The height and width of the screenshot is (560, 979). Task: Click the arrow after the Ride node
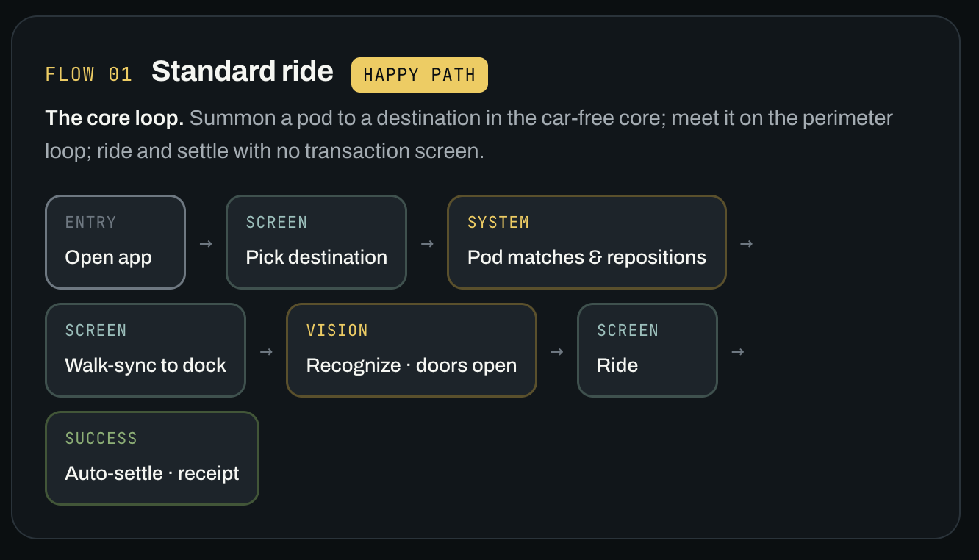coord(738,351)
